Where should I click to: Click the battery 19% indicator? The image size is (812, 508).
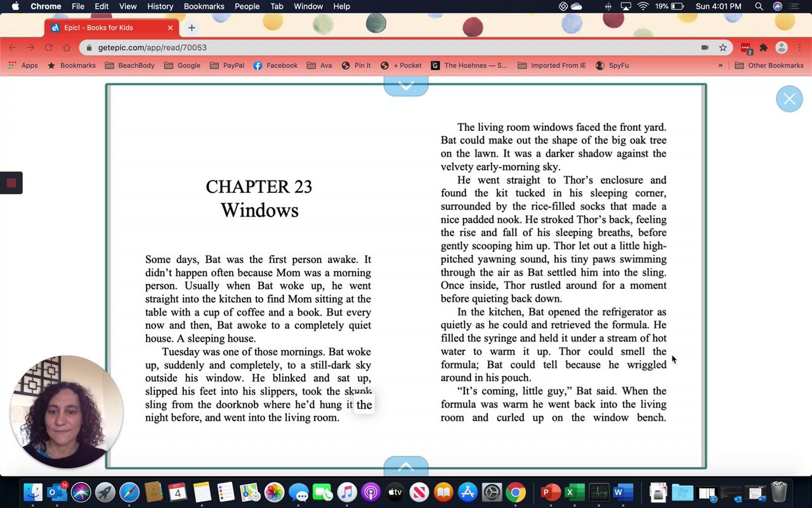(670, 6)
